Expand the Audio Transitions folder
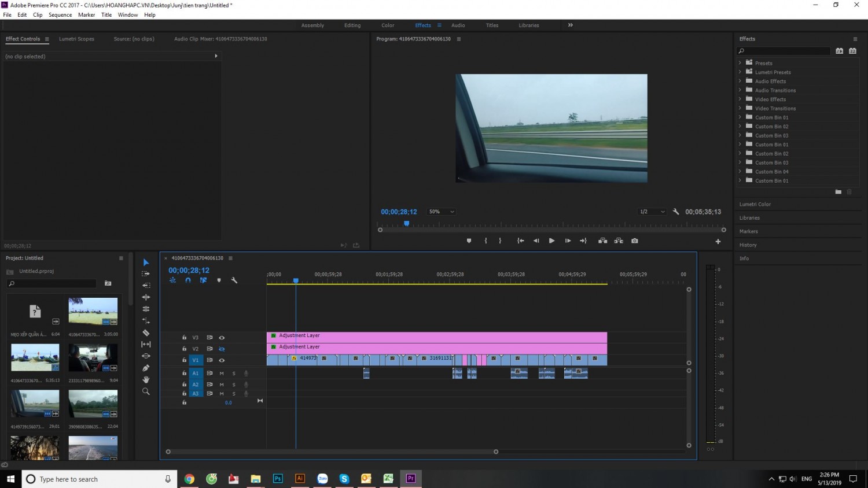 [x=740, y=90]
